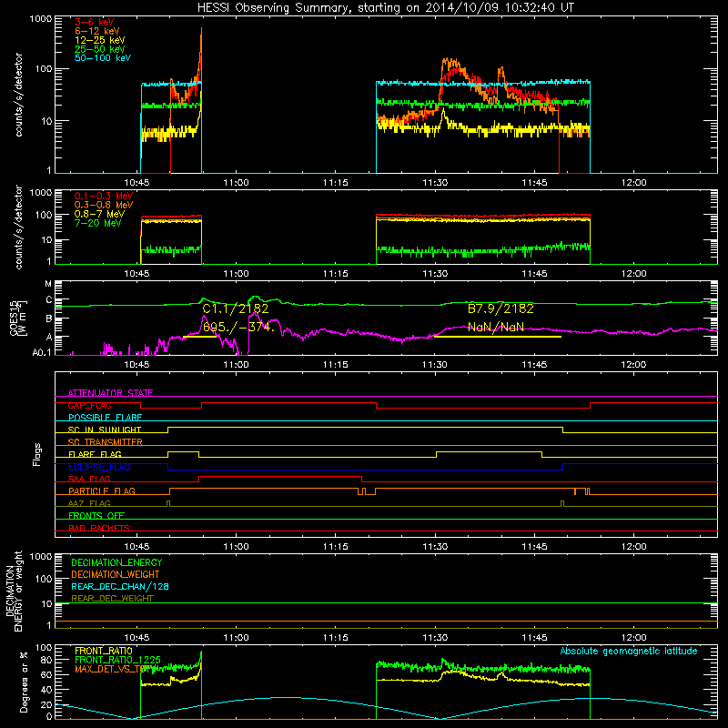This screenshot has height=728, width=728.
Task: Select the red 3-6 keV legend label
Action: [x=94, y=22]
